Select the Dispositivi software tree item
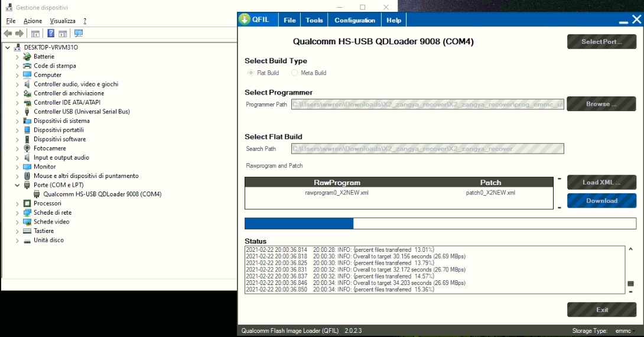 pyautogui.click(x=60, y=140)
